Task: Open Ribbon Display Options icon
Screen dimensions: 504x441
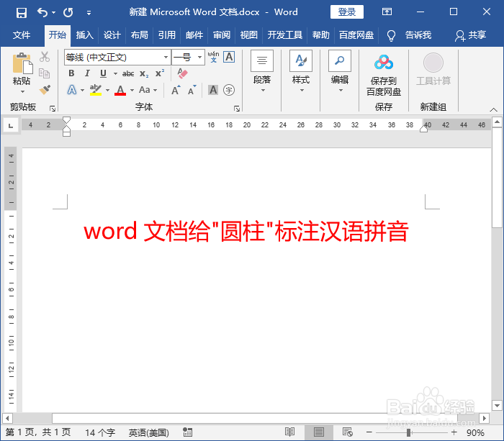Action: (x=387, y=12)
